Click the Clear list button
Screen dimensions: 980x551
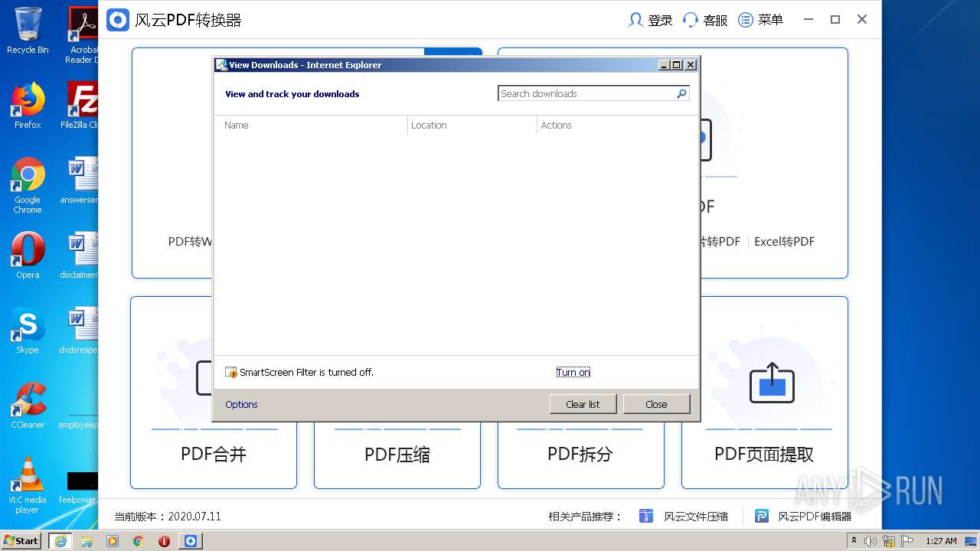(583, 404)
